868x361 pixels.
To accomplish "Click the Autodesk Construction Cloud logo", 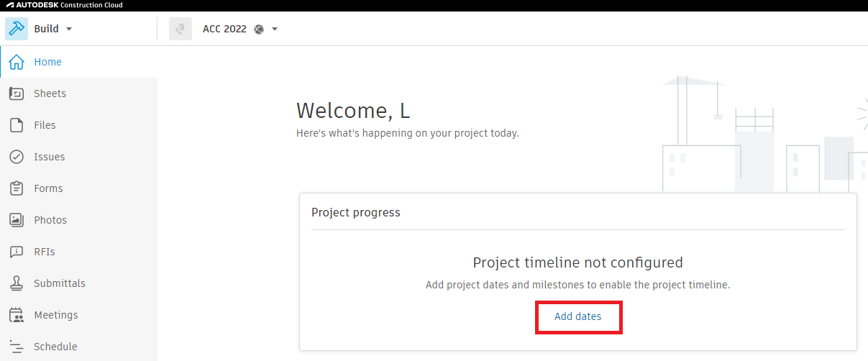I will tap(63, 5).
